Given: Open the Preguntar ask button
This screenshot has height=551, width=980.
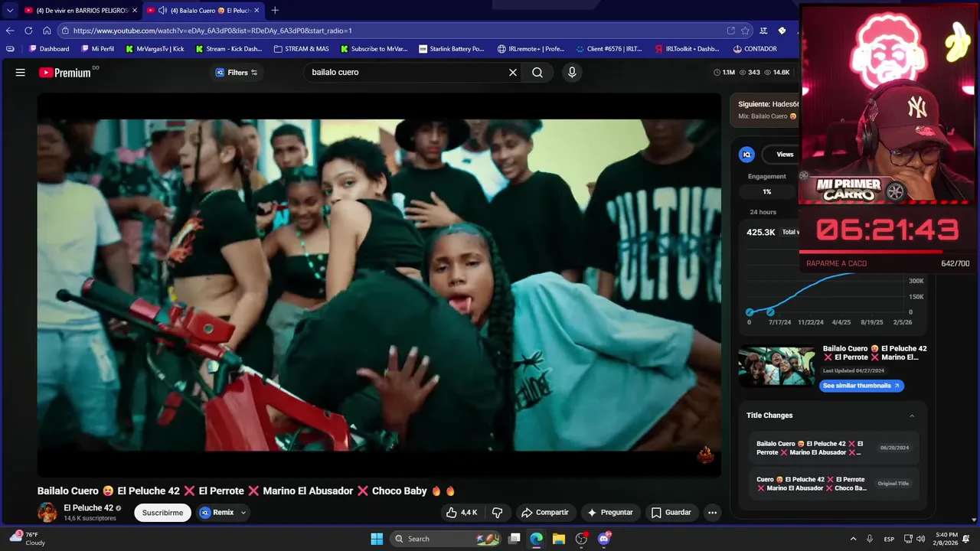Looking at the screenshot, I should click(x=609, y=513).
